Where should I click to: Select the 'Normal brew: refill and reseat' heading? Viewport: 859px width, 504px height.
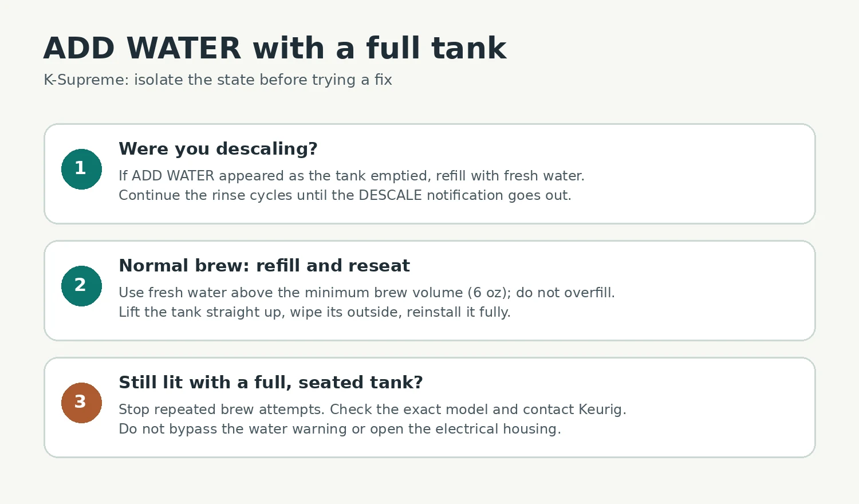tap(264, 266)
